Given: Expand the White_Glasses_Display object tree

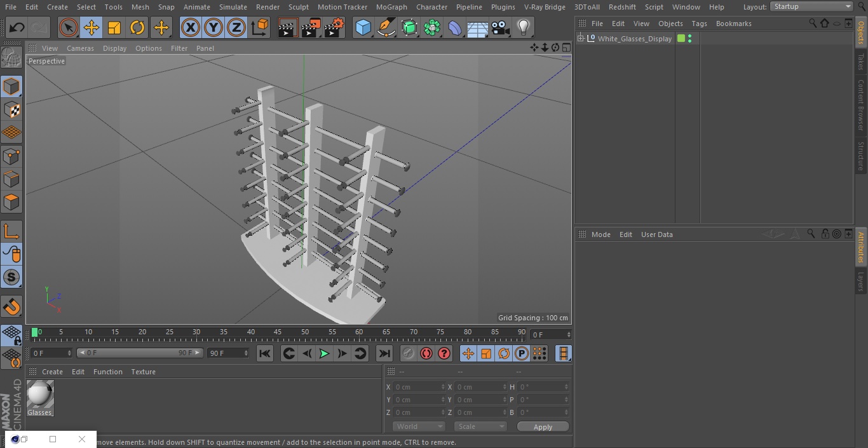Looking at the screenshot, I should pyautogui.click(x=580, y=39).
